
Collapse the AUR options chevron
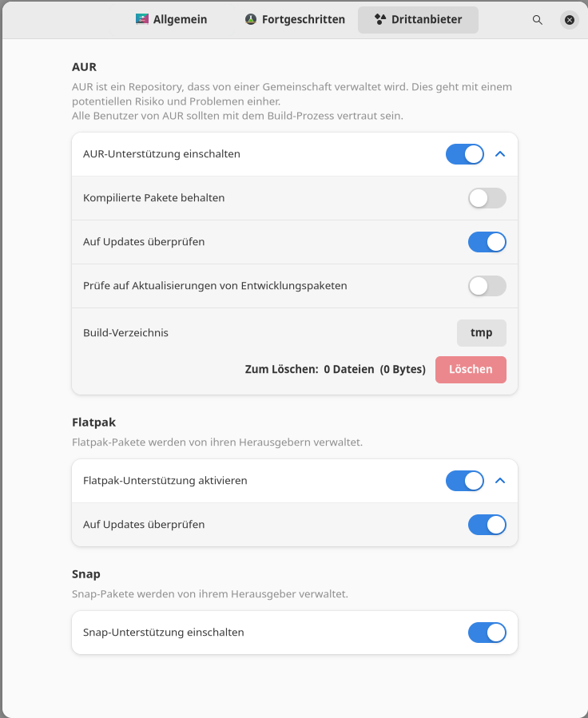(x=501, y=154)
